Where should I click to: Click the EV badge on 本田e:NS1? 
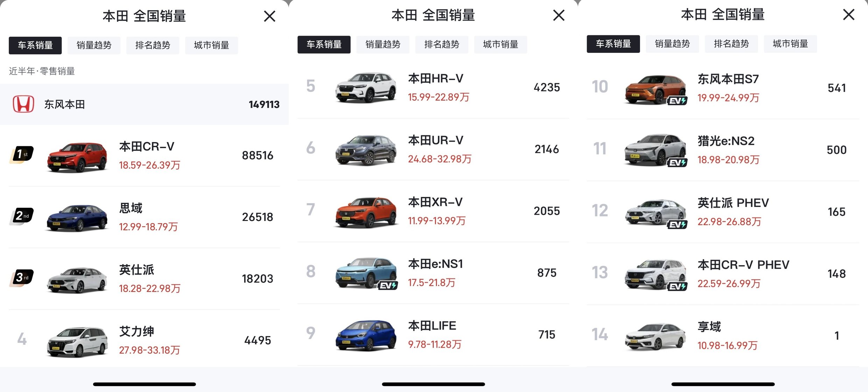tap(388, 286)
